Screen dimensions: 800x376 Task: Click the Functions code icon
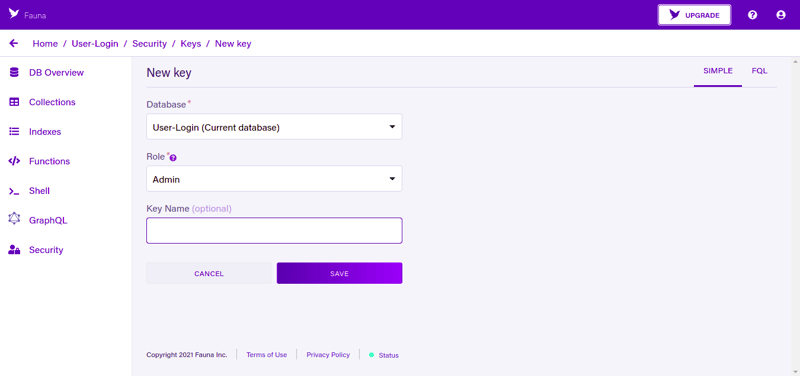(x=14, y=161)
